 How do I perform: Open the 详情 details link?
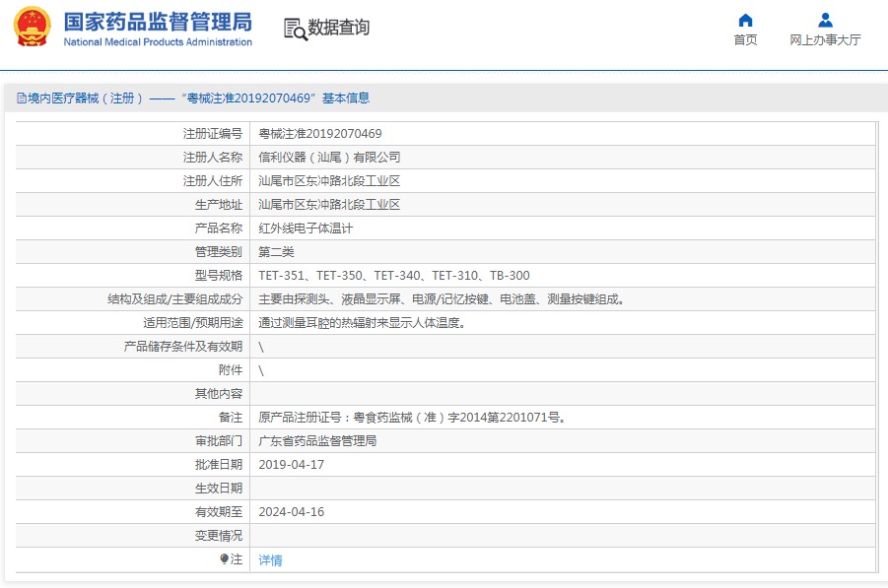pos(270,560)
